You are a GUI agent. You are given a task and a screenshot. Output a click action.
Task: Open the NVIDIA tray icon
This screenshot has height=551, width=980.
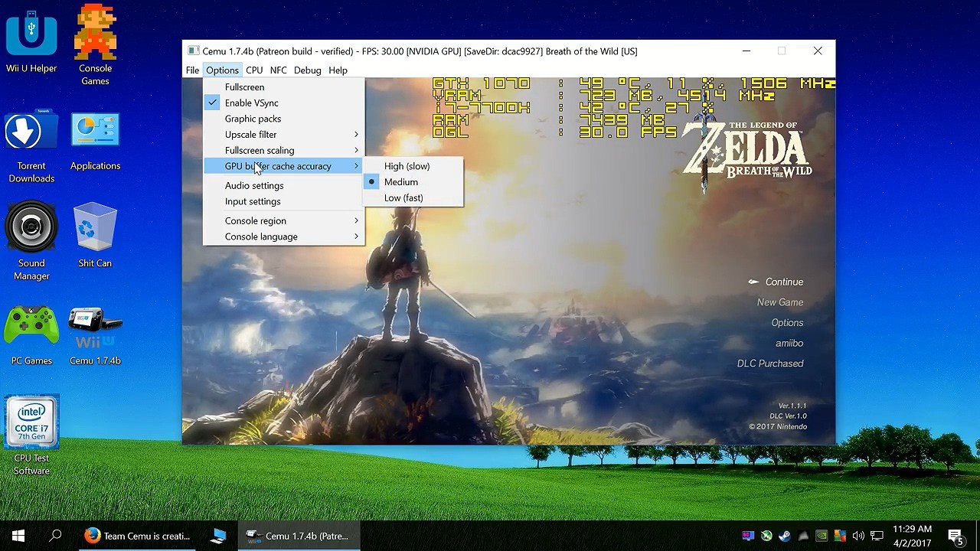822,536
